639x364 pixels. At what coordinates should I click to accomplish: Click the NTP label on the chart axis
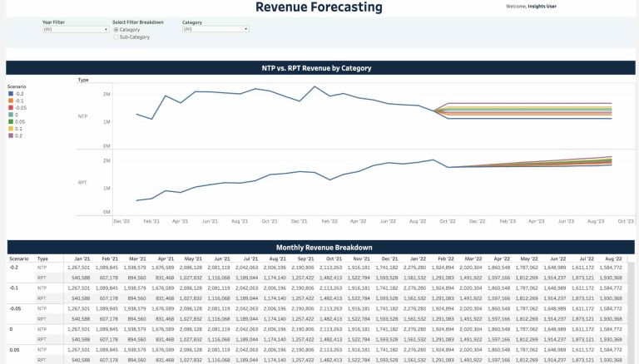click(82, 116)
